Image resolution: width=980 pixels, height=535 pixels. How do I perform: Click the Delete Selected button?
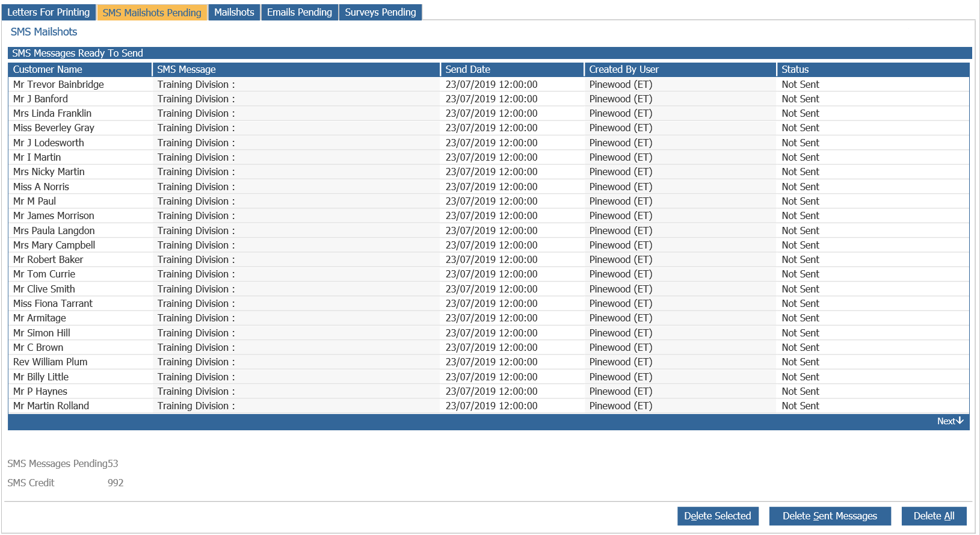pyautogui.click(x=718, y=516)
